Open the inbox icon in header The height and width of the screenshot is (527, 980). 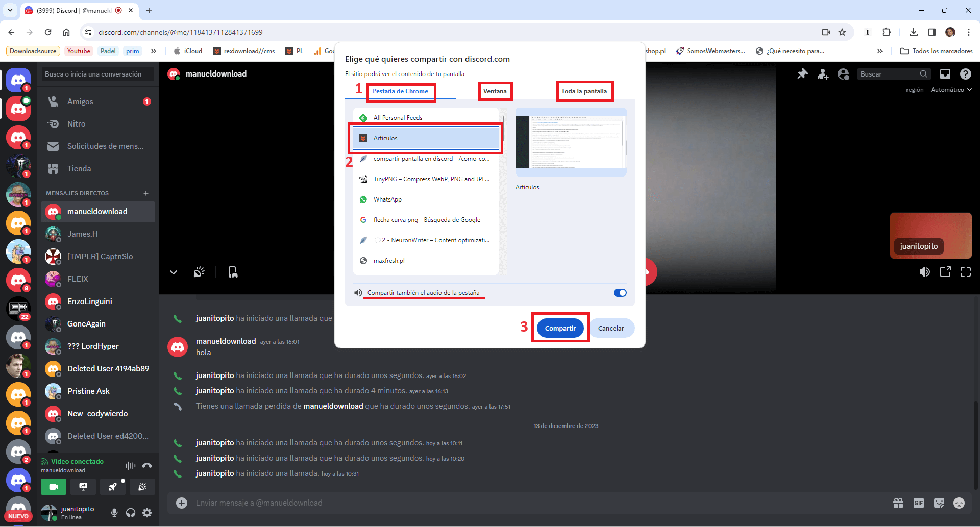[x=945, y=74]
